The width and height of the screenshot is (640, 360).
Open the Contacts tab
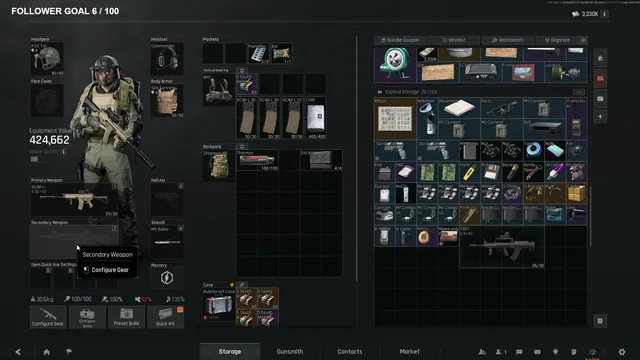coord(350,351)
